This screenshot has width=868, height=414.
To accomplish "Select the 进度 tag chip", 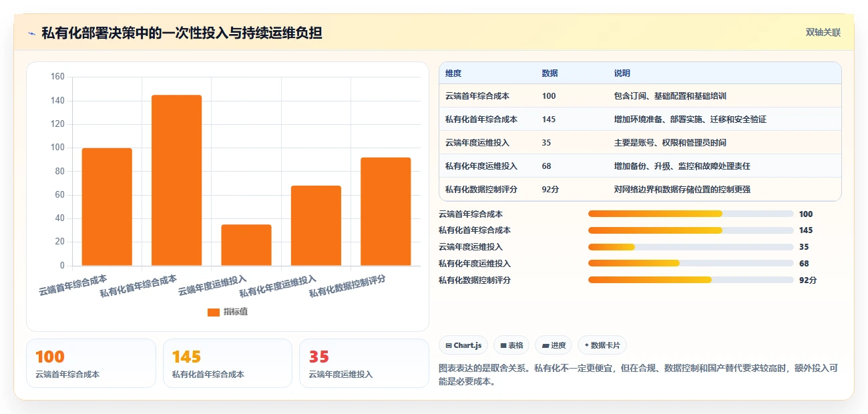I will tap(554, 345).
